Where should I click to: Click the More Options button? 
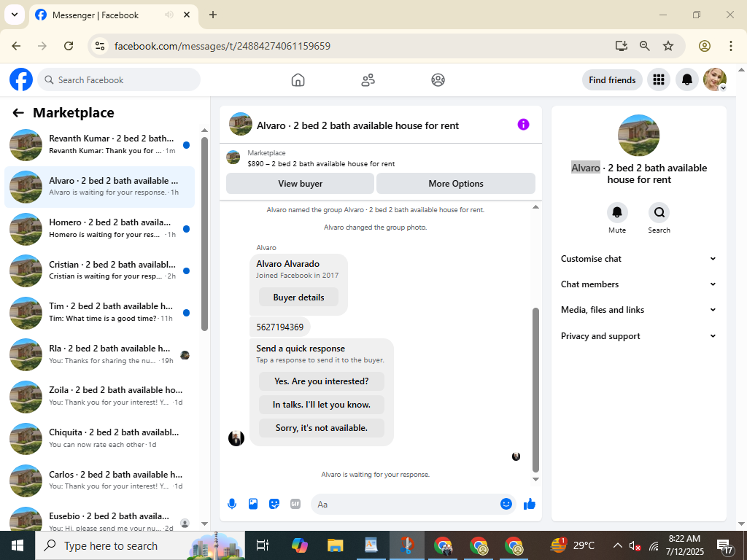coord(456,183)
